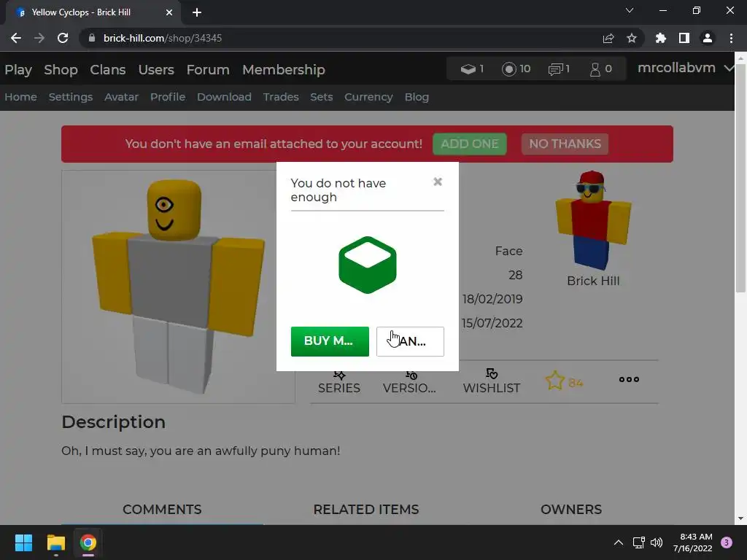Open friend requests icon showing 0
This screenshot has width=747, height=560.
click(601, 69)
